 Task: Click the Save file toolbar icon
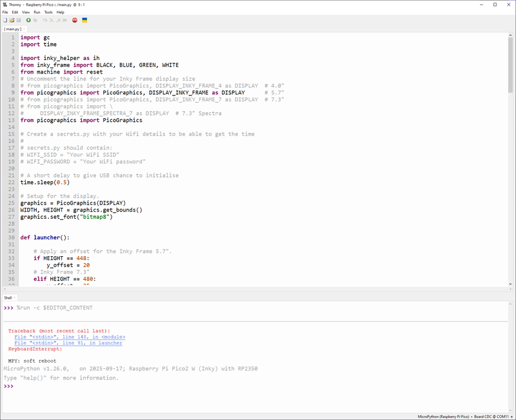pos(18,21)
